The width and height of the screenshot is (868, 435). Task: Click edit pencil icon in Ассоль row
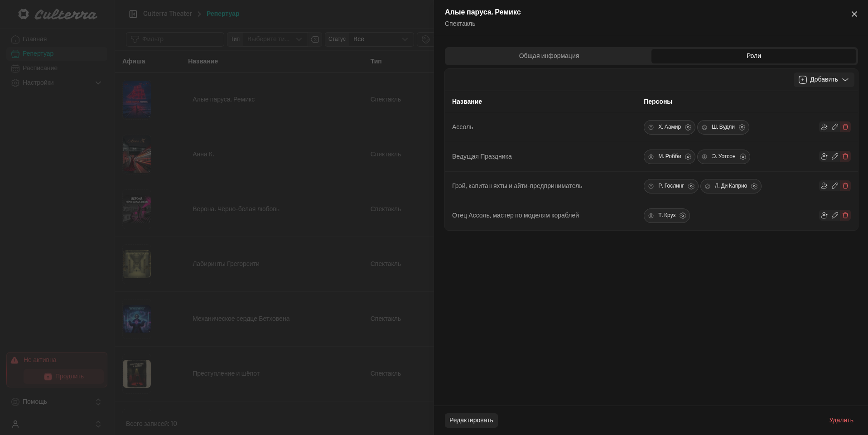point(835,127)
